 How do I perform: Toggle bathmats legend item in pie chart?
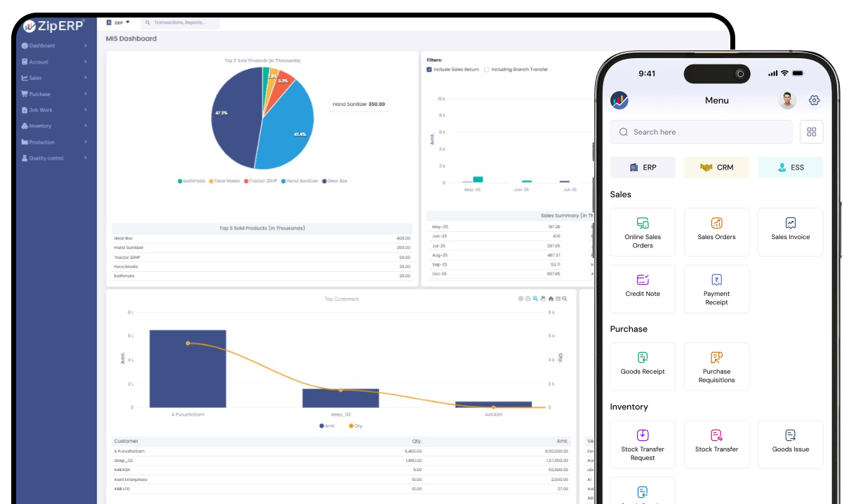click(192, 181)
